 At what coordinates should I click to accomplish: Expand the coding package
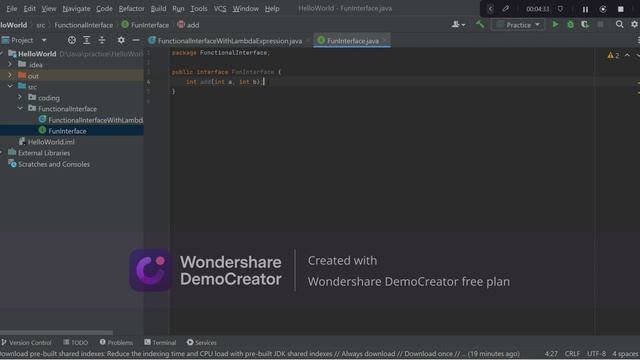coord(20,98)
